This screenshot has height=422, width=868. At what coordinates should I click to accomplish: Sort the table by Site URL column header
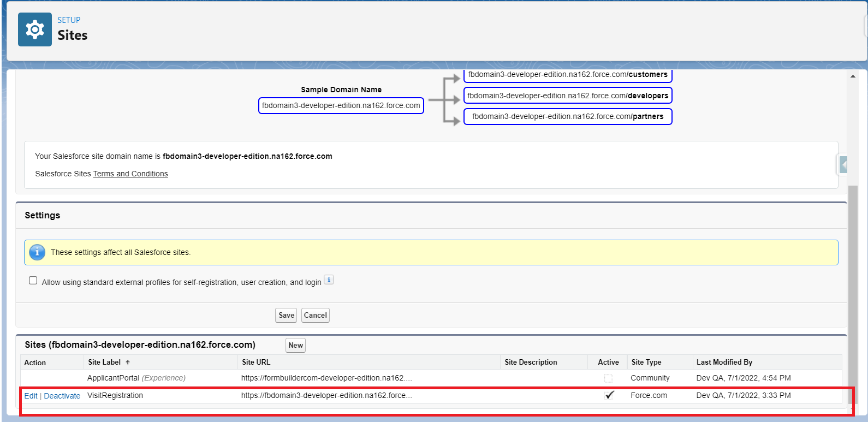pos(256,362)
